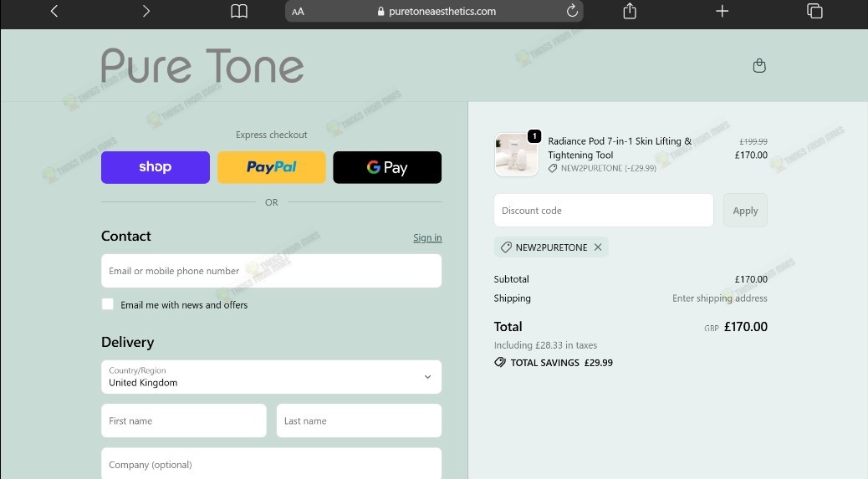Open the bookmarks book icon
868x479 pixels.
239,11
